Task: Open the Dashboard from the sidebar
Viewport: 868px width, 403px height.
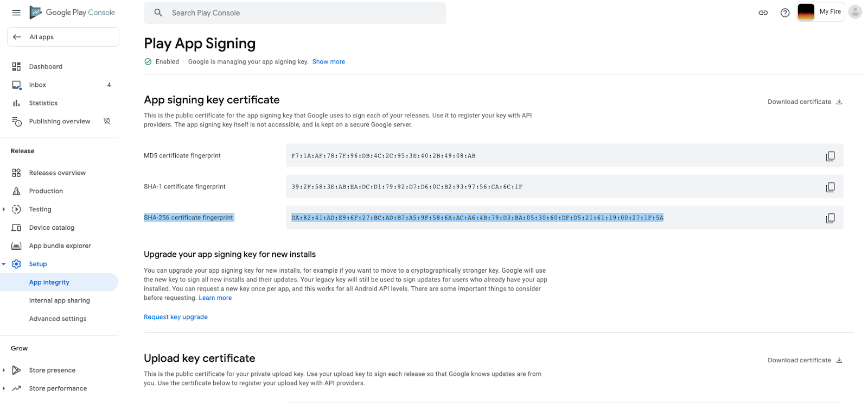Action: (46, 66)
